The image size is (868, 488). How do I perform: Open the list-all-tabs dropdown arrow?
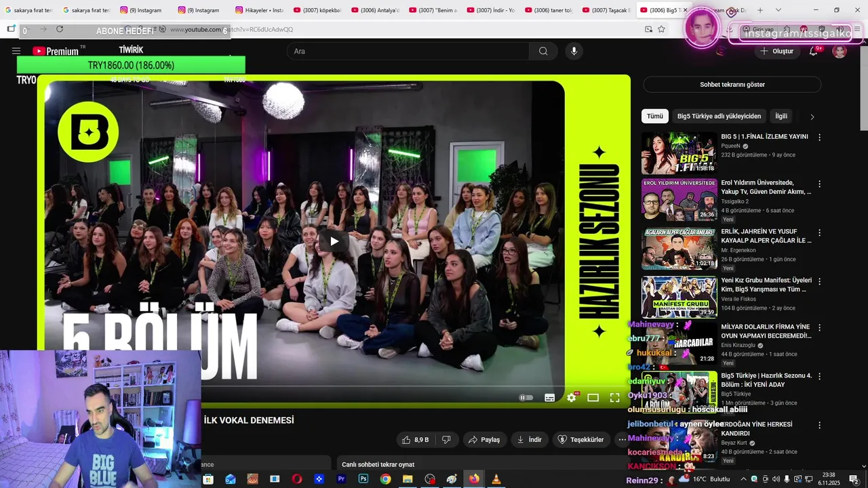point(778,10)
